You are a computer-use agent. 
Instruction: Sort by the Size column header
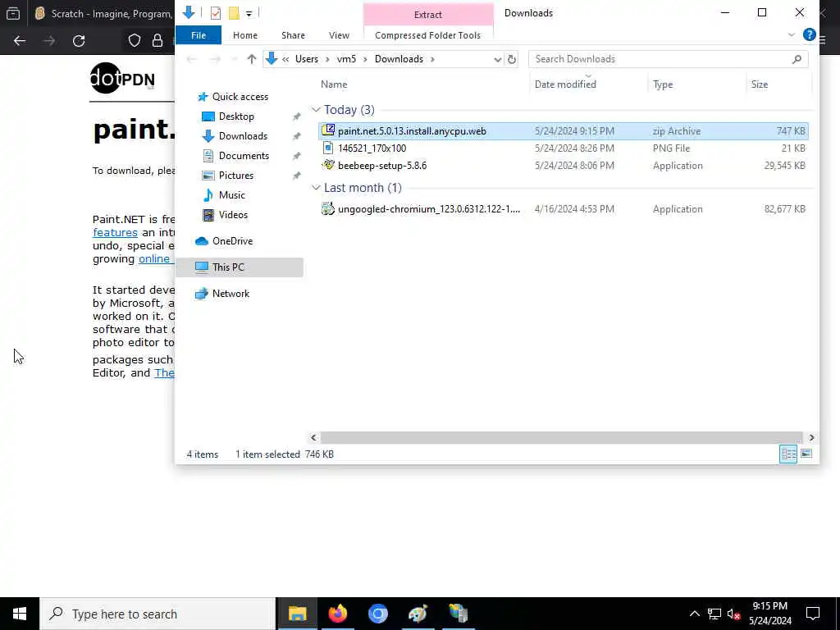pos(759,84)
